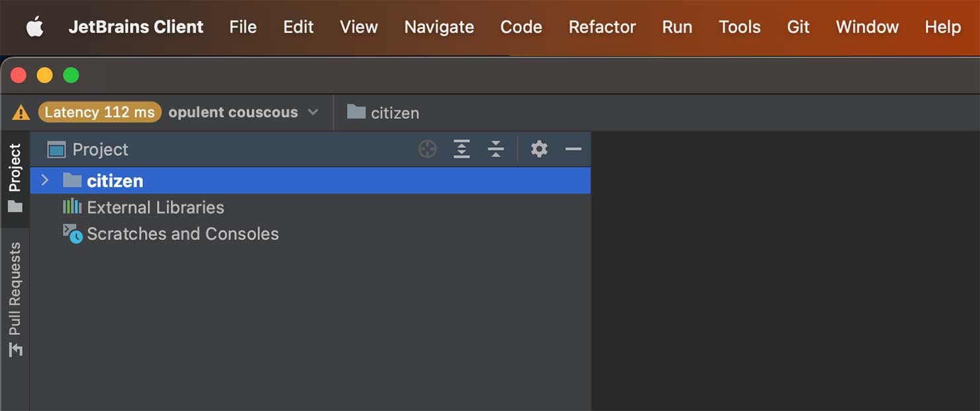
Task: Toggle the Project side tab
Action: point(15,179)
